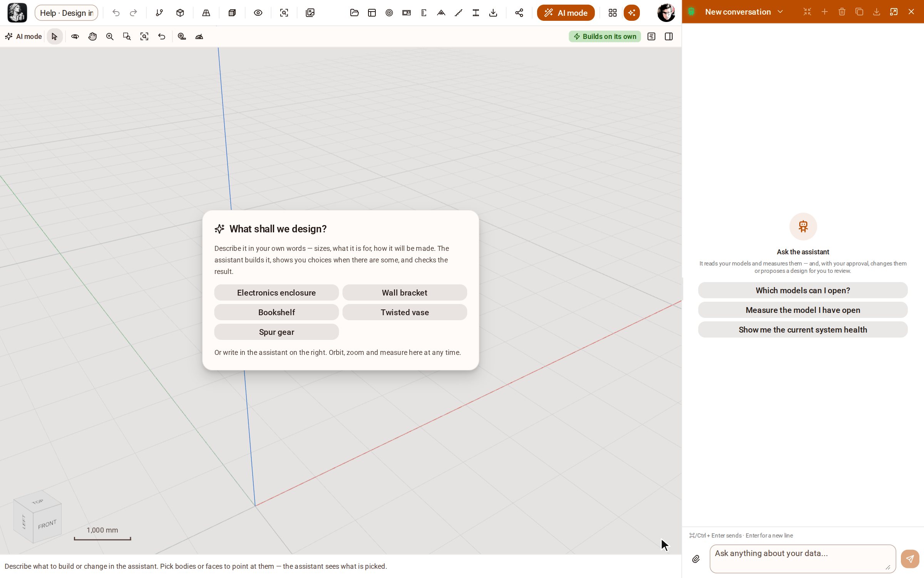This screenshot has height=578, width=924.
Task: Select Which models can I open?
Action: (x=803, y=290)
